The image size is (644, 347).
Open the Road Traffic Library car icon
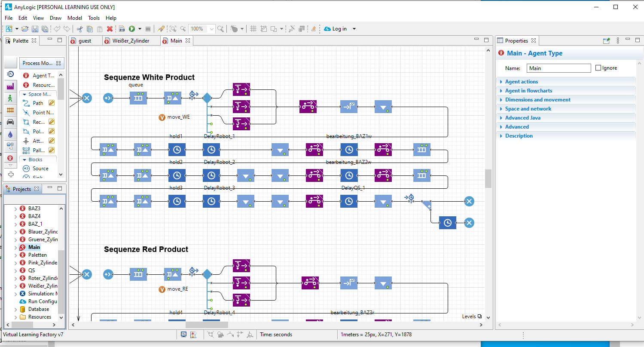[x=10, y=122]
